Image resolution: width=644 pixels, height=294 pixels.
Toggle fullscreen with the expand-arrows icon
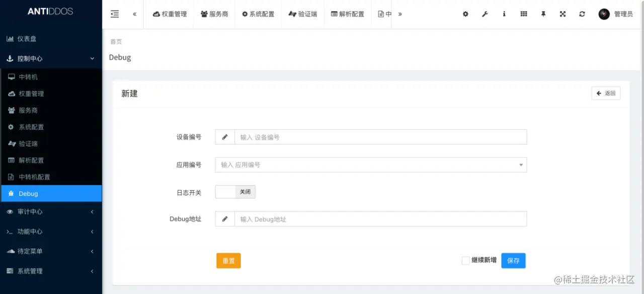click(562, 14)
